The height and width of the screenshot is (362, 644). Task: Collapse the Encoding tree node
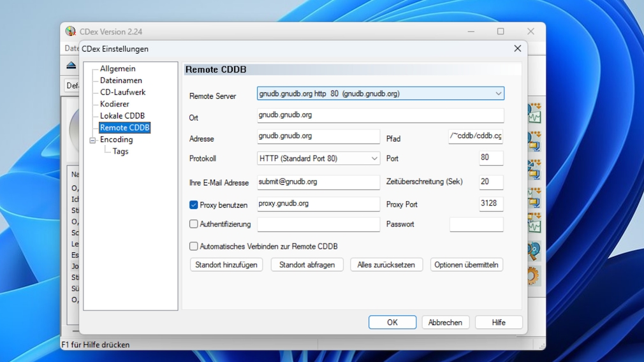[x=92, y=140]
